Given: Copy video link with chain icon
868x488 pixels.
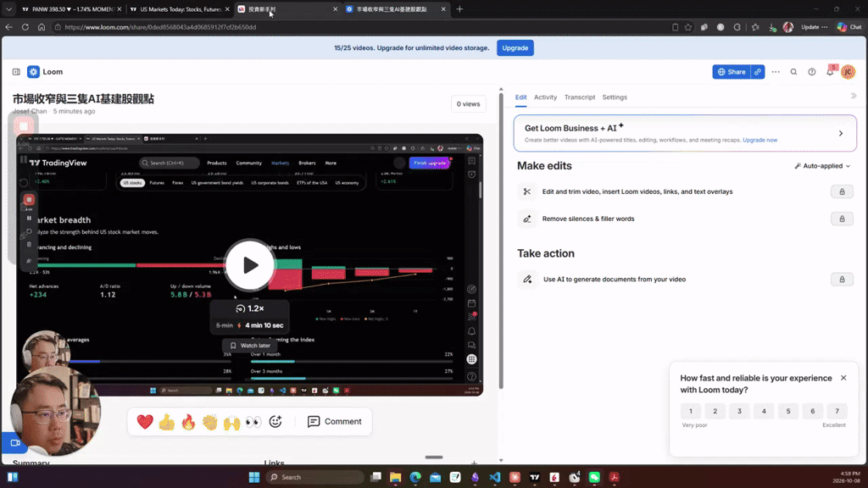Looking at the screenshot, I should 758,72.
